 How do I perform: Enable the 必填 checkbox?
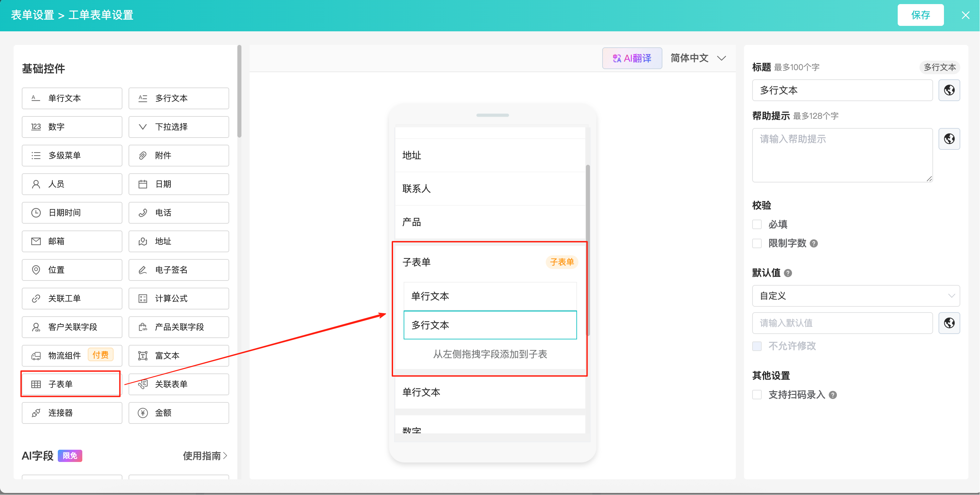point(757,224)
